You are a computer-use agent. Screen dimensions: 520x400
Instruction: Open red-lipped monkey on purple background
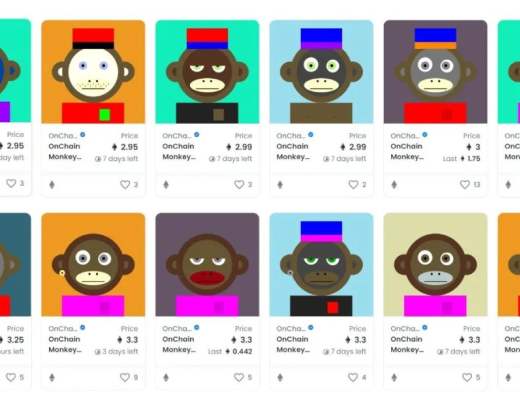pos(207,265)
